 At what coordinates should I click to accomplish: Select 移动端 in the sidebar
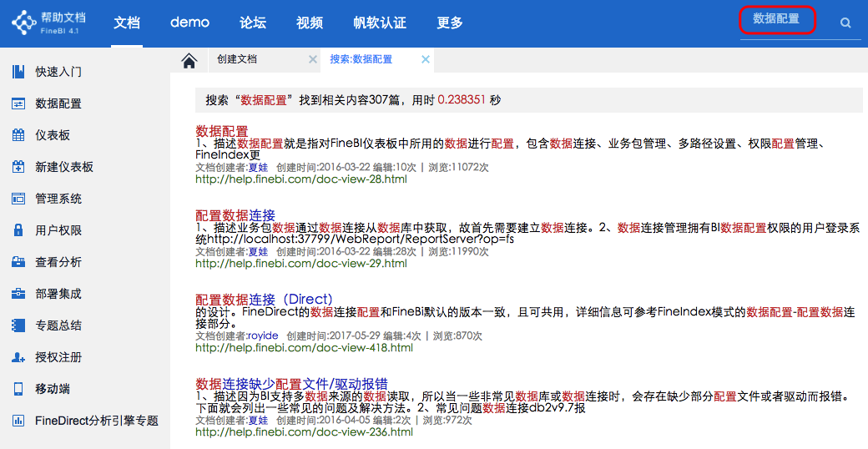point(53,389)
